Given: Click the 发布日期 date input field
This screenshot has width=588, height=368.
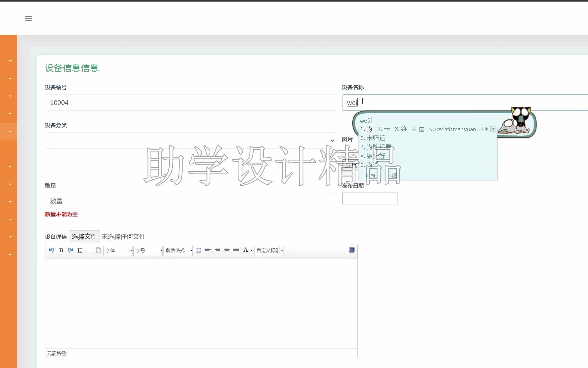Looking at the screenshot, I should pos(369,198).
